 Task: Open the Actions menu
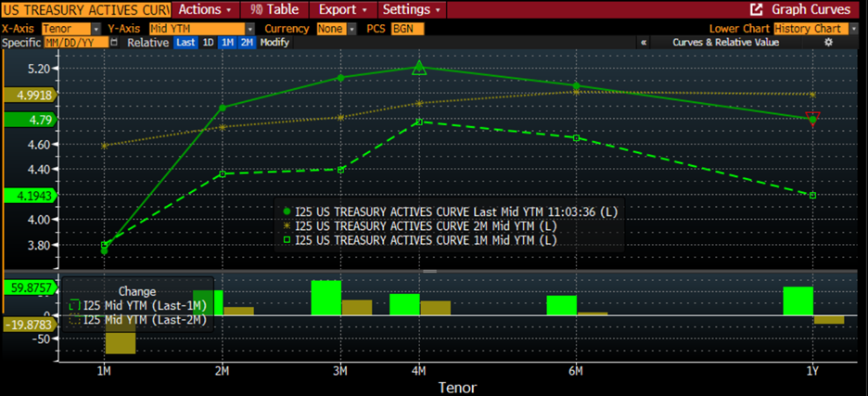click(x=205, y=9)
